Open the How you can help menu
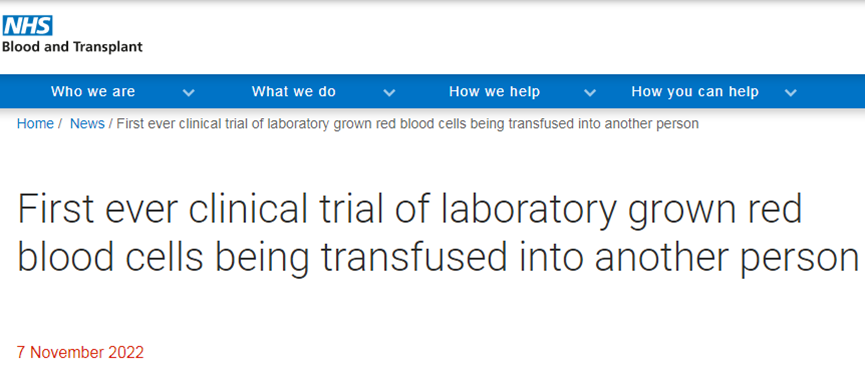 (695, 92)
